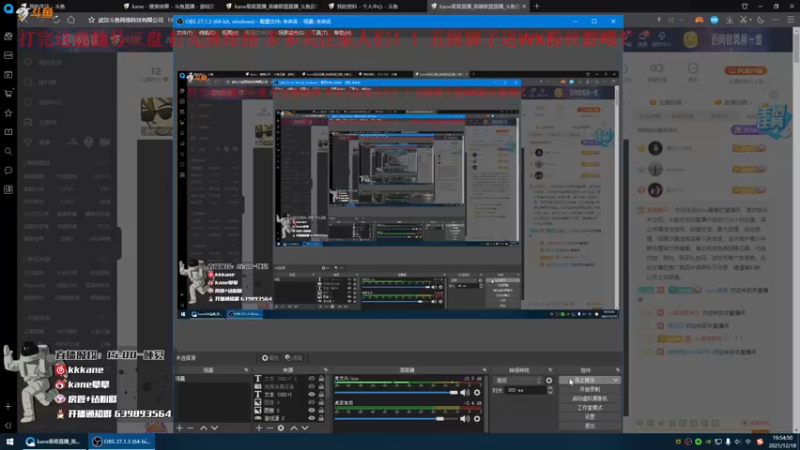Viewport: 800px width, 450px height.
Task: Open Windows Start menu
Action: (x=9, y=441)
